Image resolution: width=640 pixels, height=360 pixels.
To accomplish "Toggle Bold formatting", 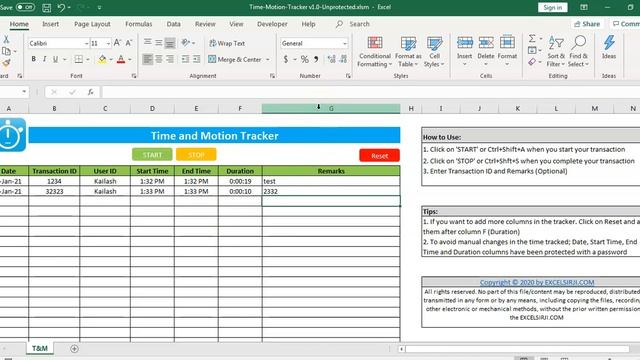I will tap(33, 59).
